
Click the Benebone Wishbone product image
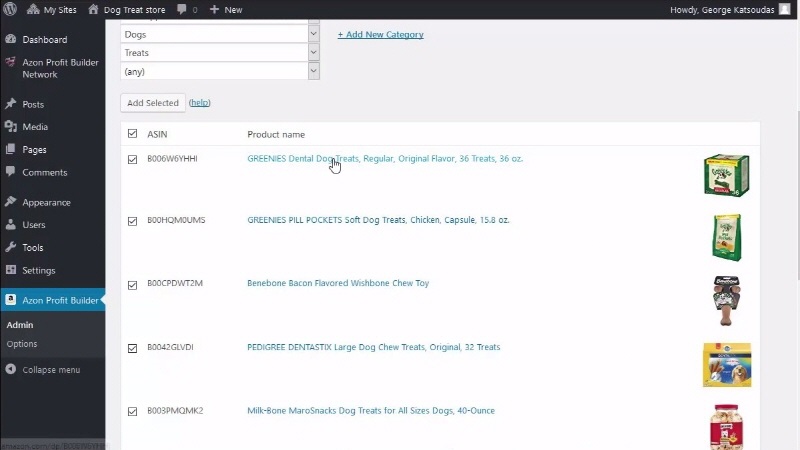(x=727, y=301)
